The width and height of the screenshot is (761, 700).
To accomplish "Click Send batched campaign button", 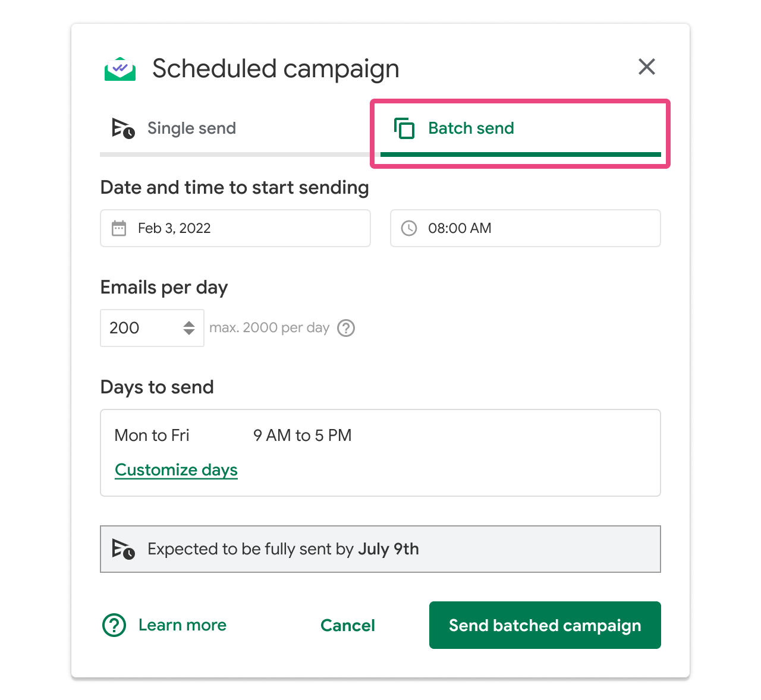I will pos(545,625).
